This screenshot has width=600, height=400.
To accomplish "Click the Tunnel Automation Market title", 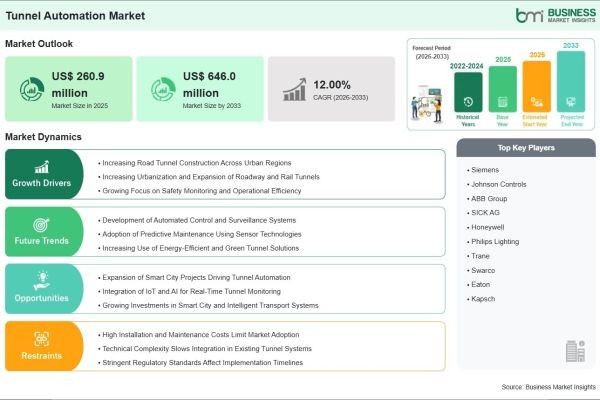I will 75,16.
